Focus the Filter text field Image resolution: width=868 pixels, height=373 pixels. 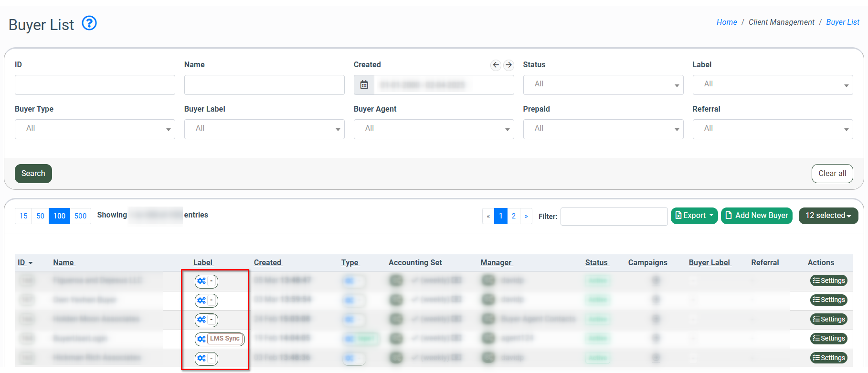614,217
